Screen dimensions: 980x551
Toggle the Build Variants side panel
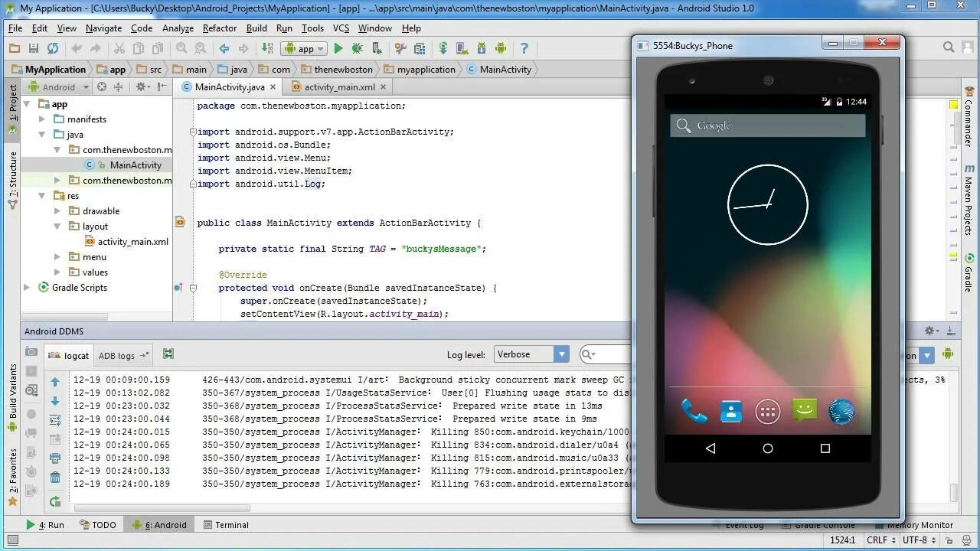coord(13,390)
